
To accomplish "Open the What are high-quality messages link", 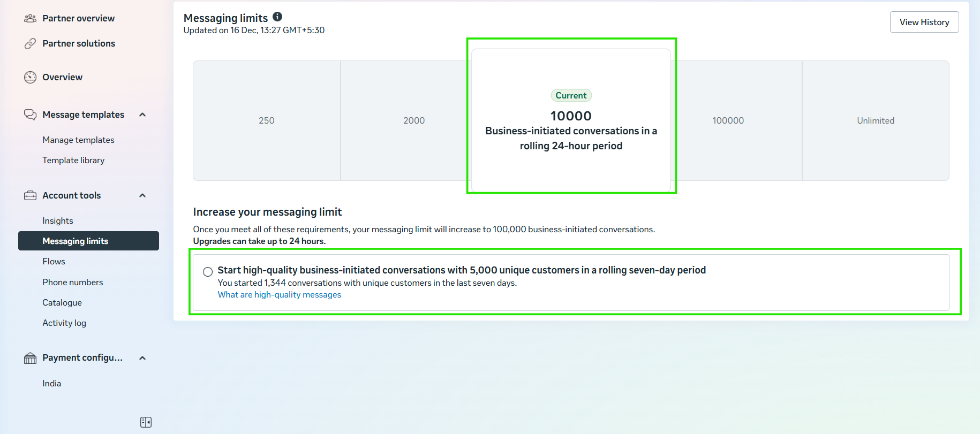I will tap(279, 294).
